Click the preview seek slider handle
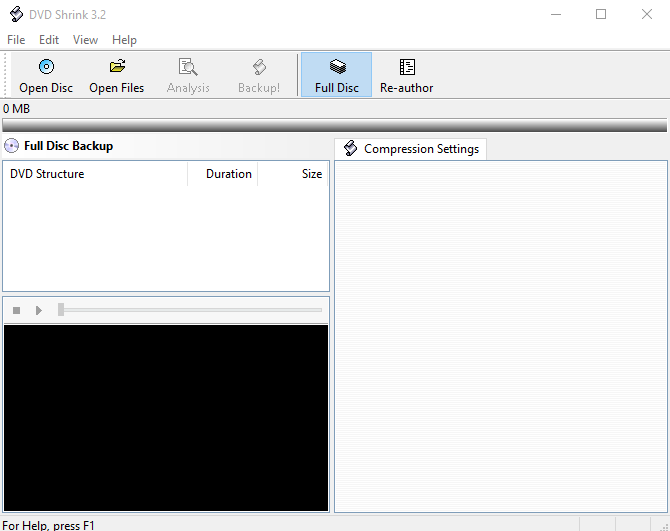Viewport: 670px width, 531px height. (61, 310)
